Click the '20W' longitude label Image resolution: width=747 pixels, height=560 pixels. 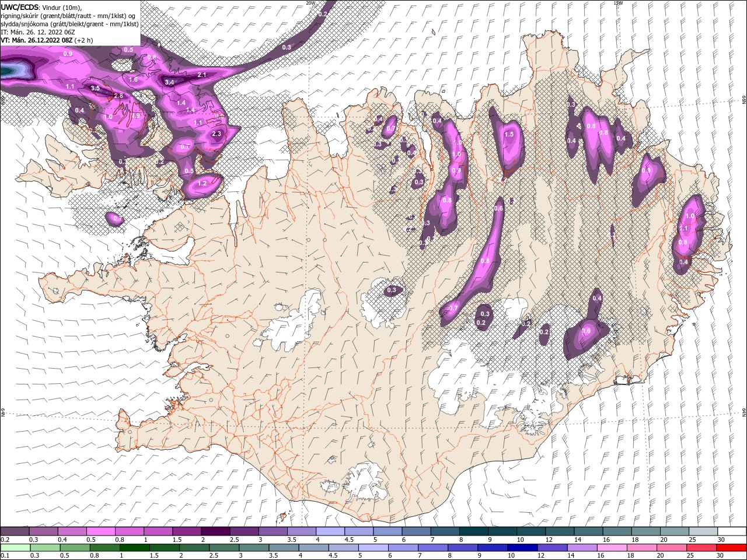point(310,3)
